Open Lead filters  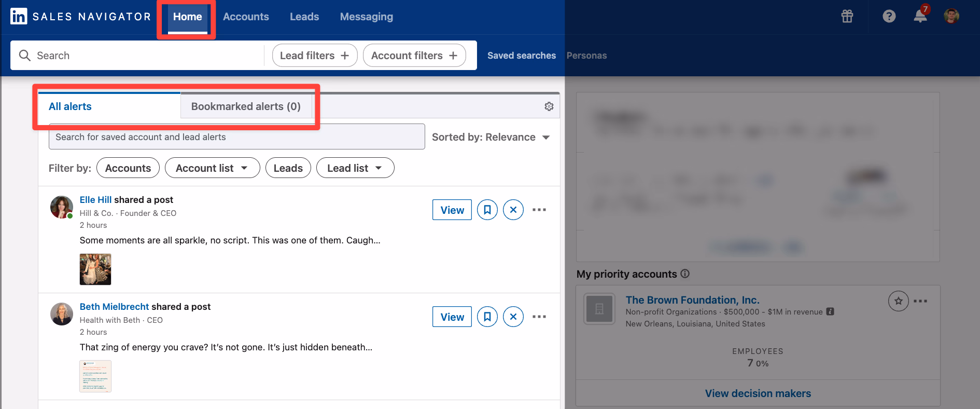click(315, 55)
